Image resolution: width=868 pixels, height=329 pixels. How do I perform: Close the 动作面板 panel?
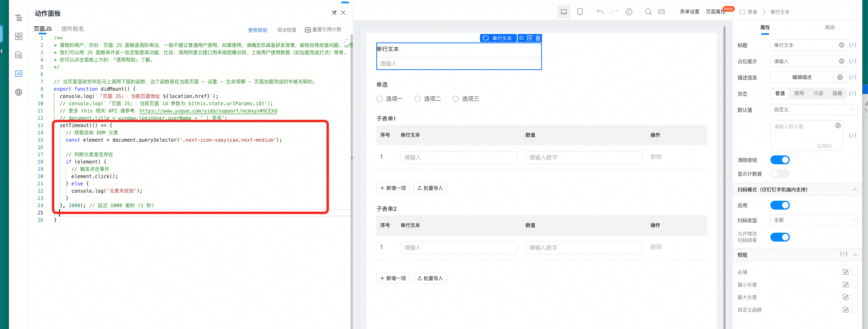(343, 13)
